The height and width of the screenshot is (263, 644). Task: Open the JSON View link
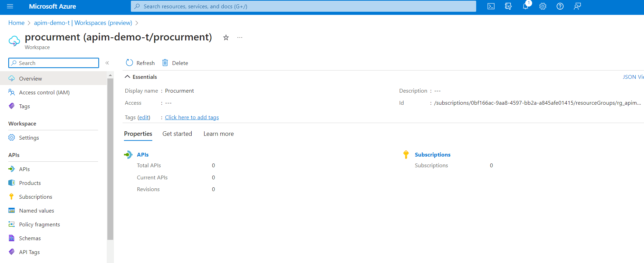coord(633,77)
